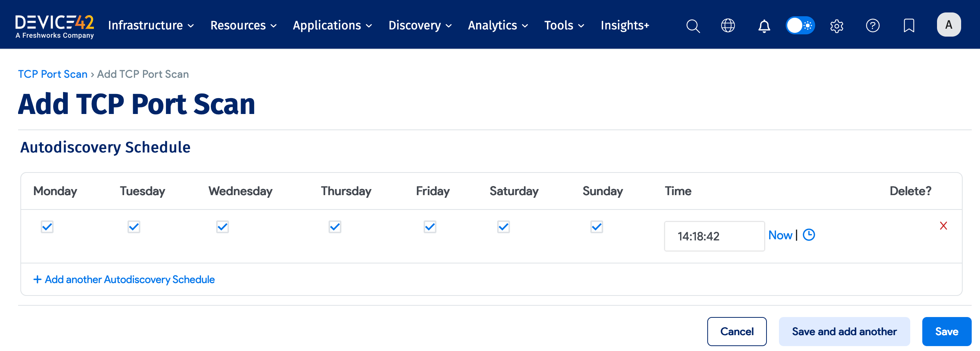Uncheck the Saturday checkbox
This screenshot has width=980, height=351.
point(503,227)
